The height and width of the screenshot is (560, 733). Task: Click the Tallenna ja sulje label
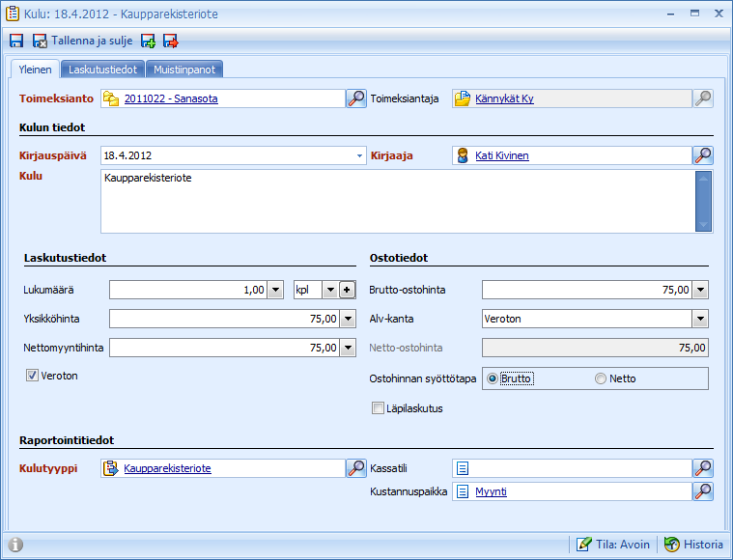click(92, 41)
